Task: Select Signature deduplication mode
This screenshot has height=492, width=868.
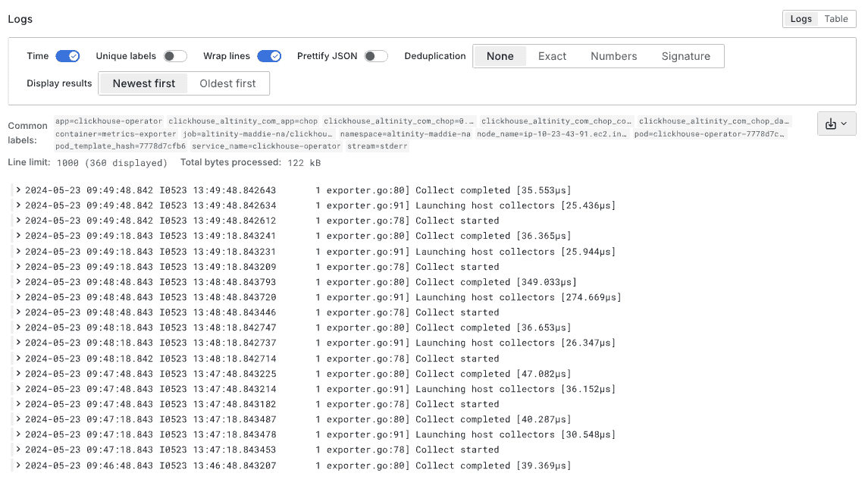Action: pos(686,55)
